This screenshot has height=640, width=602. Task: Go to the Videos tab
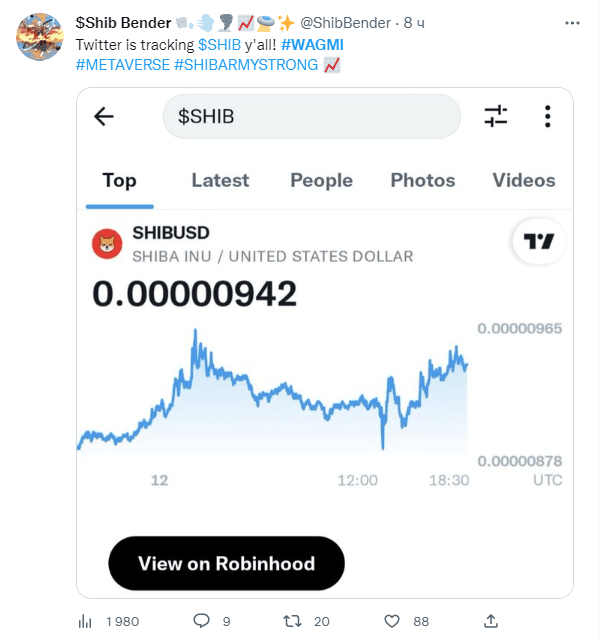[523, 180]
